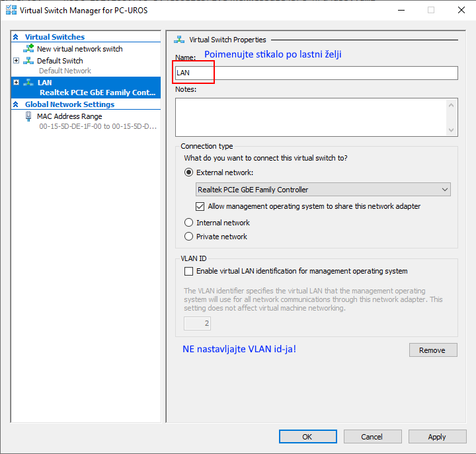
Task: Open the external network adapter dropdown
Action: click(323, 190)
